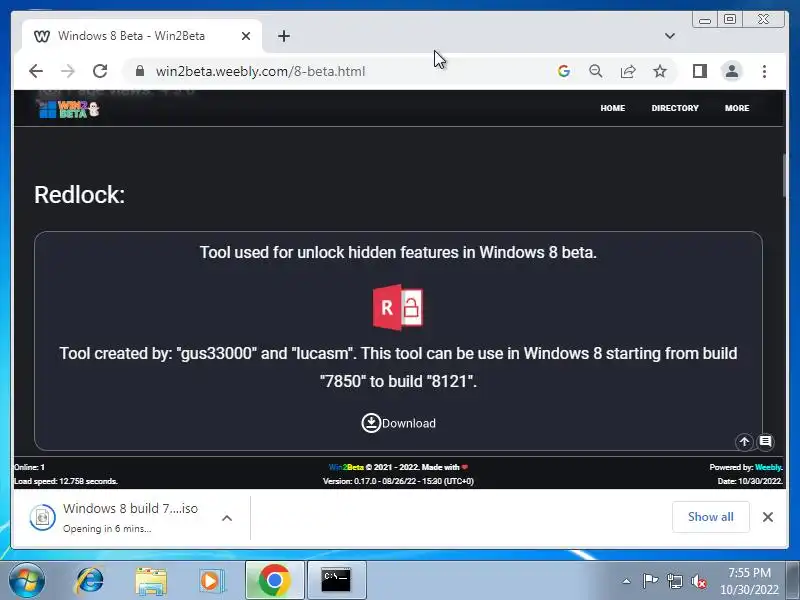Switch to Chrome on the taskbar
This screenshot has width=800, height=600.
coord(274,580)
